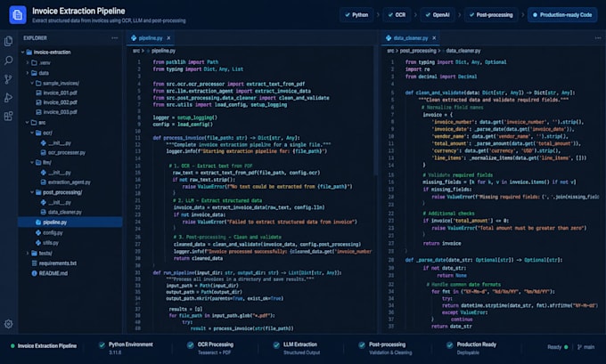Click the Ready status indicator
This screenshot has width=606, height=364.
coord(558,347)
